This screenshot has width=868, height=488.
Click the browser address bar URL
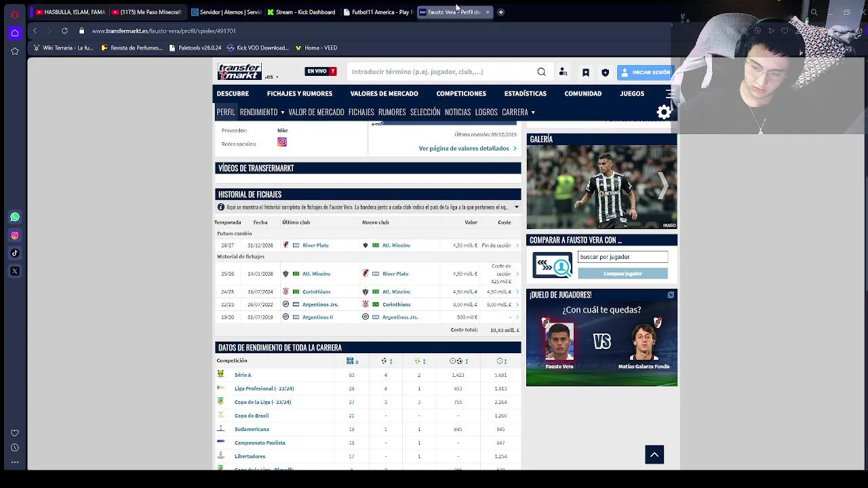pos(164,30)
